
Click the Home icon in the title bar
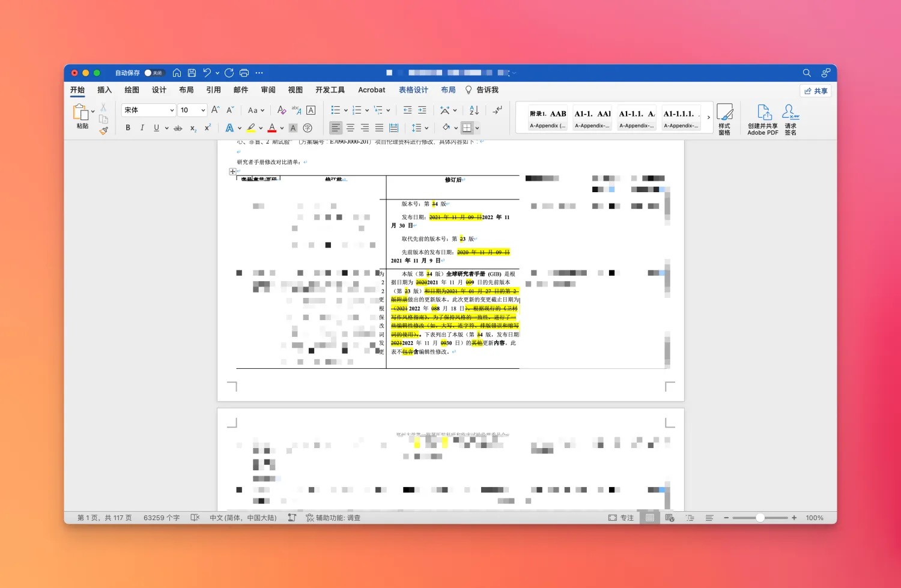click(x=177, y=73)
